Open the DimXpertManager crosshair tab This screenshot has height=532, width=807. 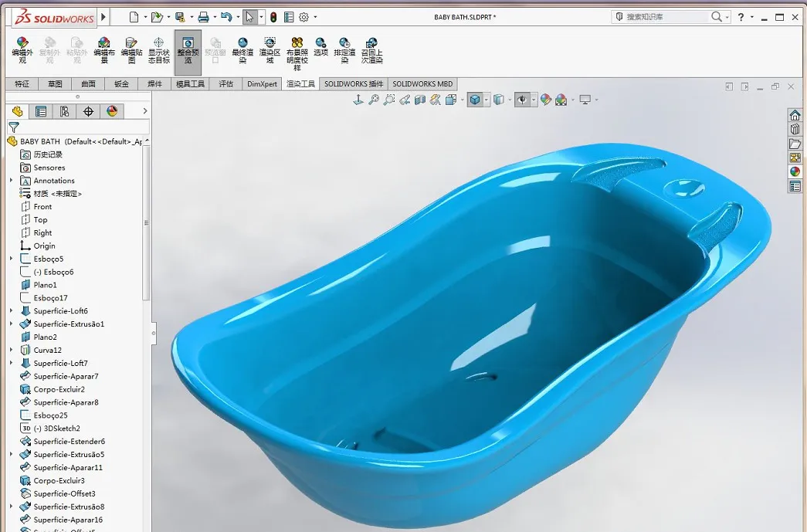[88, 111]
